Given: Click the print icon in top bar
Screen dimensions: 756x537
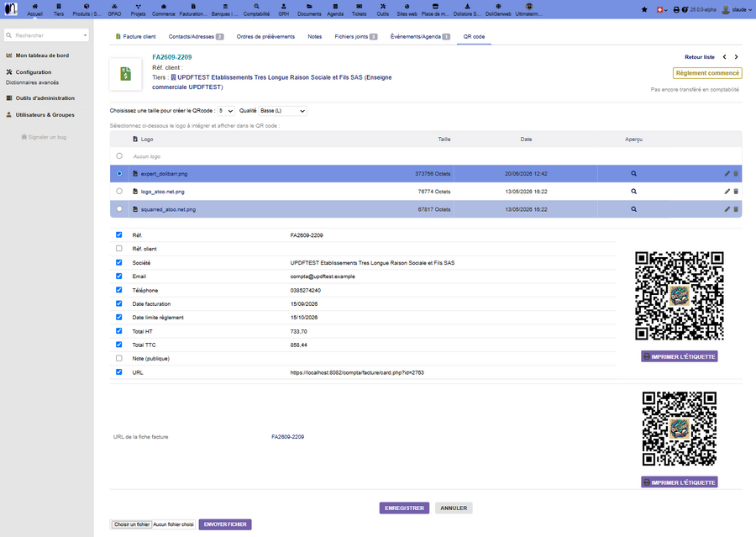Looking at the screenshot, I should 676,9.
